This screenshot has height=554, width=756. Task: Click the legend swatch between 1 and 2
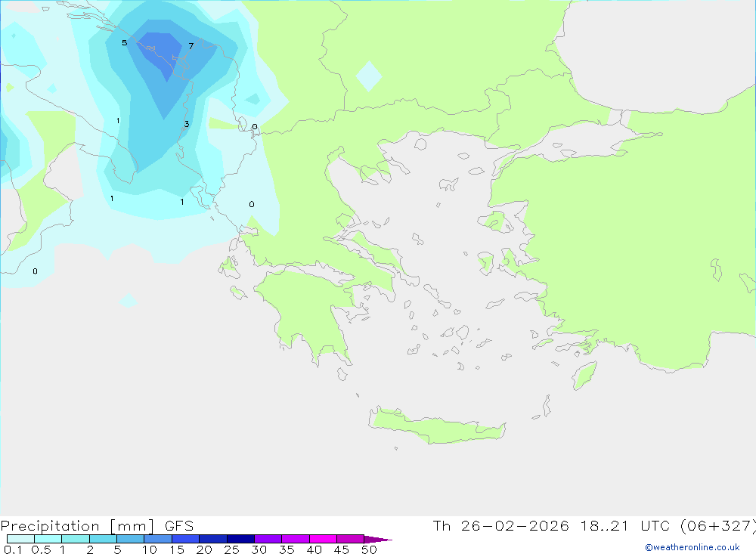[x=76, y=539]
